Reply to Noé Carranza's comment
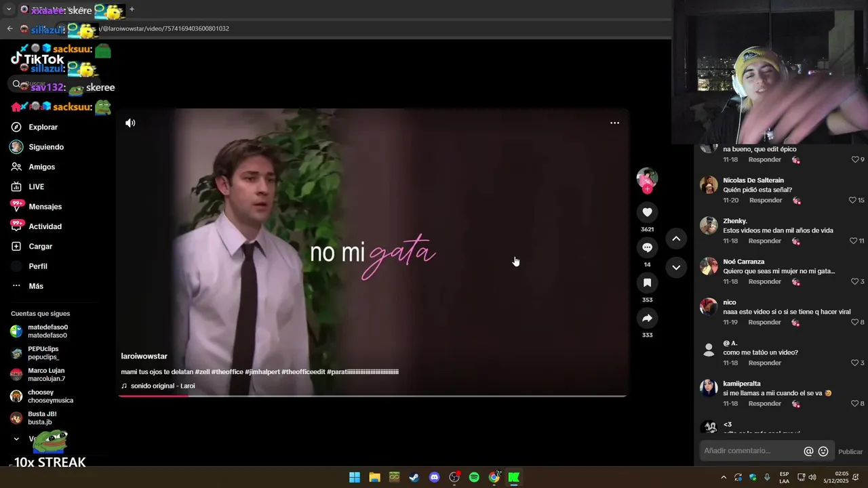The height and width of the screenshot is (488, 868). (x=765, y=282)
